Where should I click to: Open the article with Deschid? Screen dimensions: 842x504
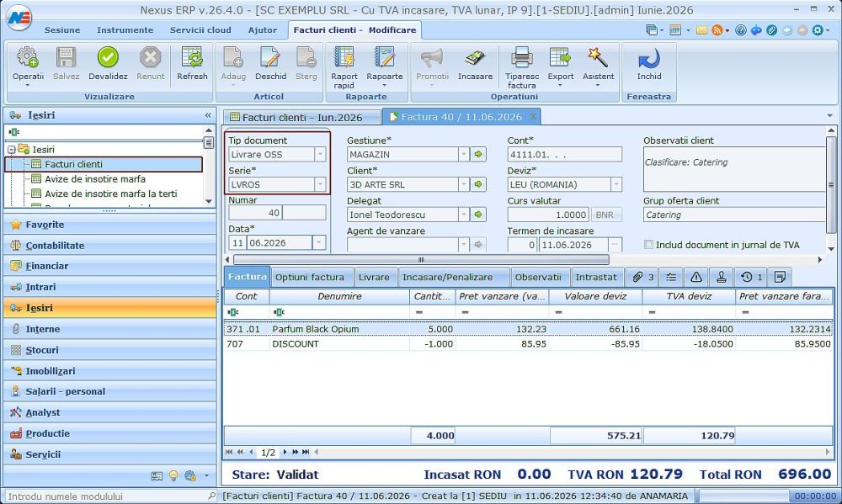tap(270, 63)
